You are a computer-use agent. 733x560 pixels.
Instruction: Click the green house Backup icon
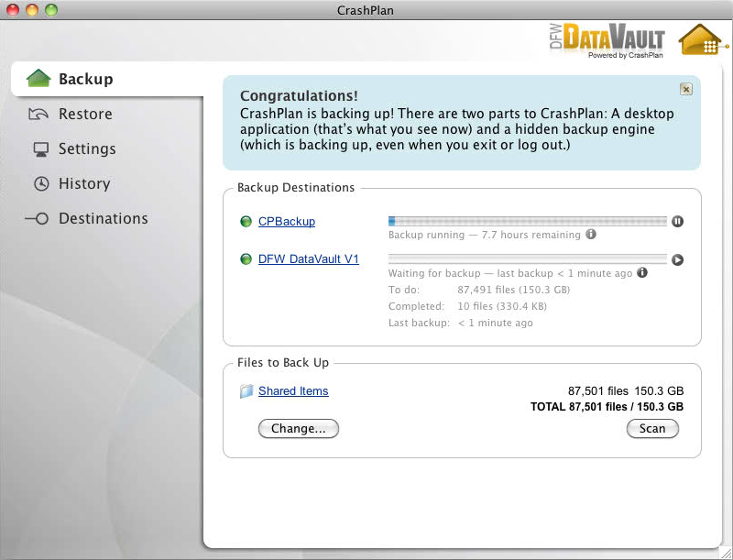tap(38, 78)
